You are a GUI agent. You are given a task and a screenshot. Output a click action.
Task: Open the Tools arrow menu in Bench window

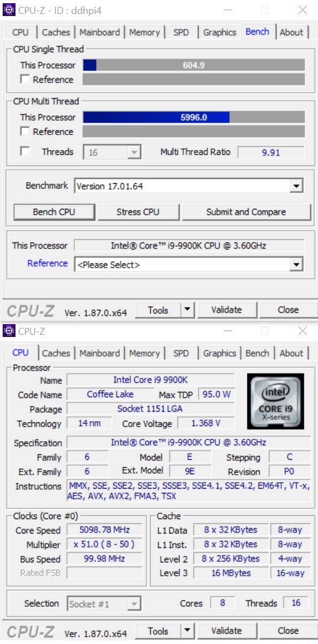tap(187, 310)
